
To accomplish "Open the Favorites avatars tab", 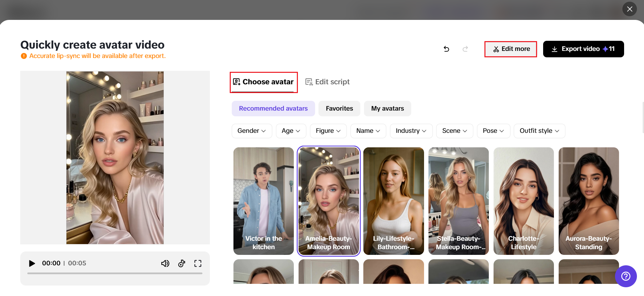I will click(x=339, y=109).
